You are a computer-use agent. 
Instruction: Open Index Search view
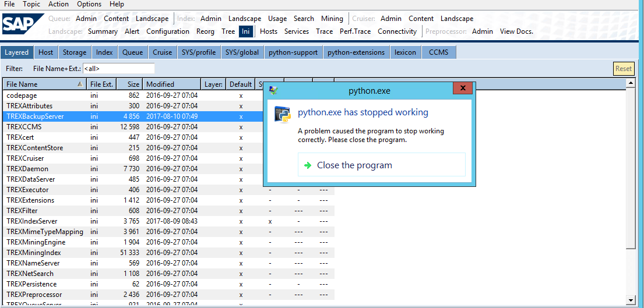[x=304, y=19]
